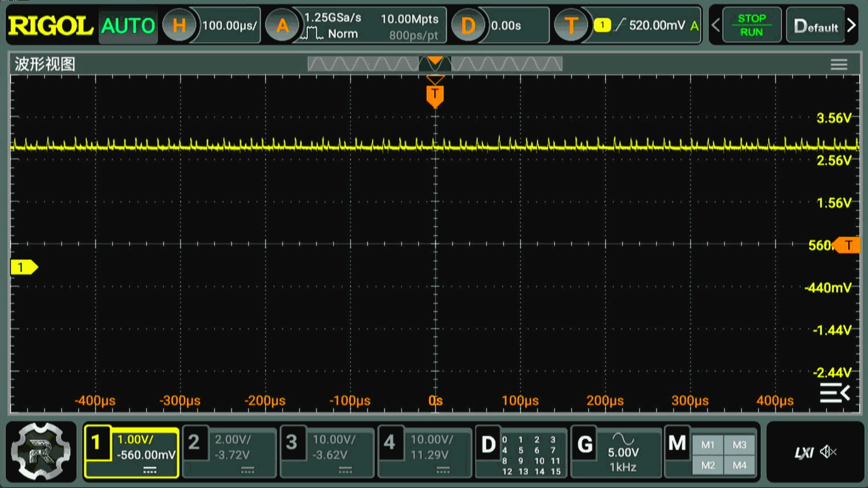
Task: Click the memory position navigation bar
Action: point(435,64)
